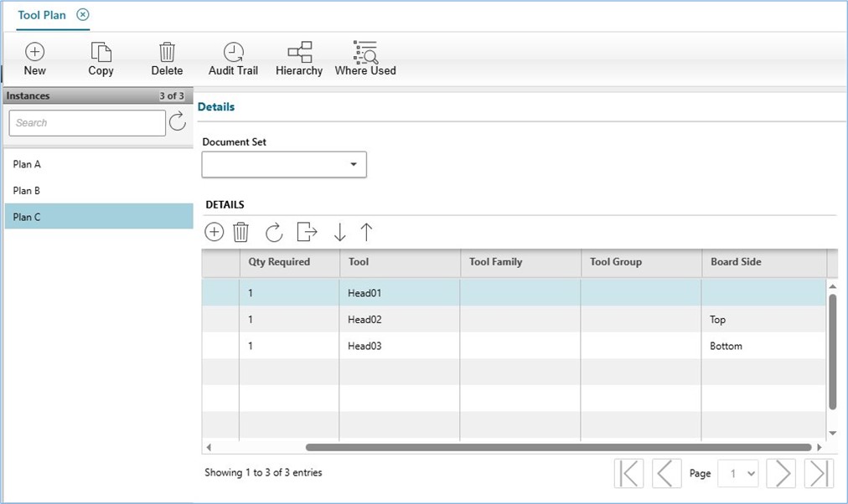Copy the selected tool plan
This screenshot has height=504, width=848.
101,53
